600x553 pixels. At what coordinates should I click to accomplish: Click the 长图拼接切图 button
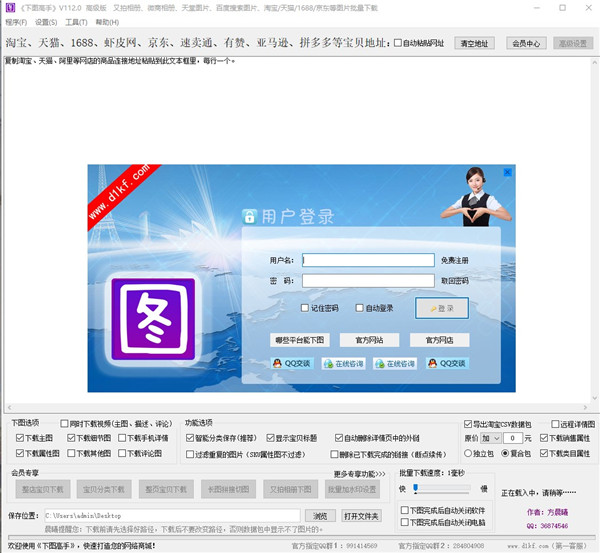click(x=228, y=489)
